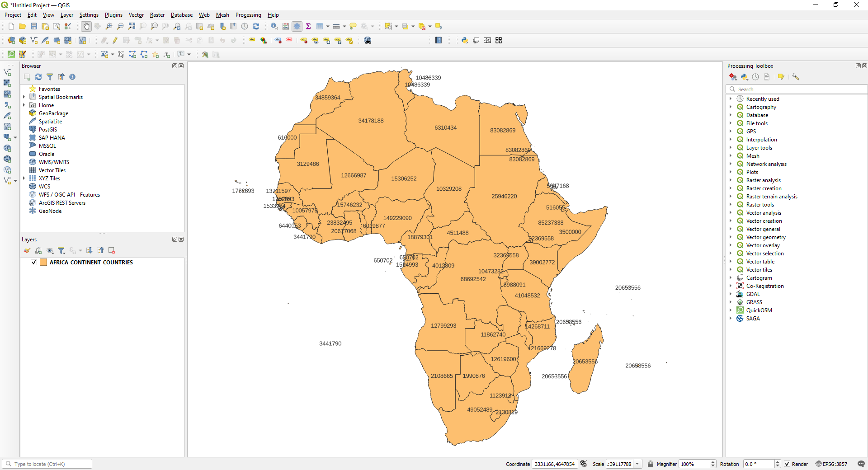Click the EPSG:3857 projection button
The width and height of the screenshot is (868, 470).
click(x=831, y=464)
